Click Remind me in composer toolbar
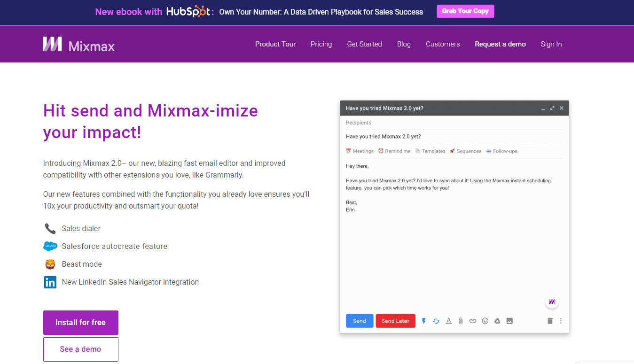The height and width of the screenshot is (364, 634). pos(394,151)
